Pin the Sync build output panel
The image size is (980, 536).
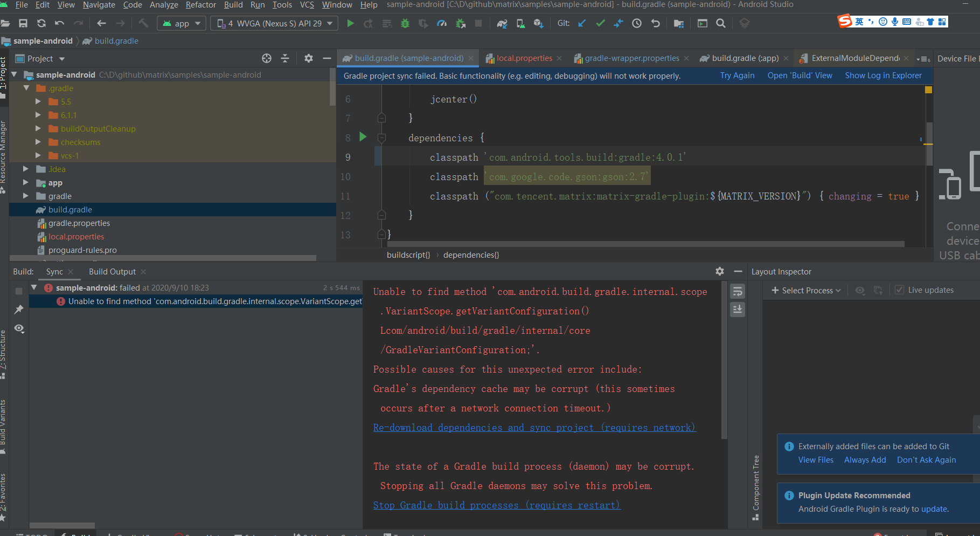pos(19,309)
